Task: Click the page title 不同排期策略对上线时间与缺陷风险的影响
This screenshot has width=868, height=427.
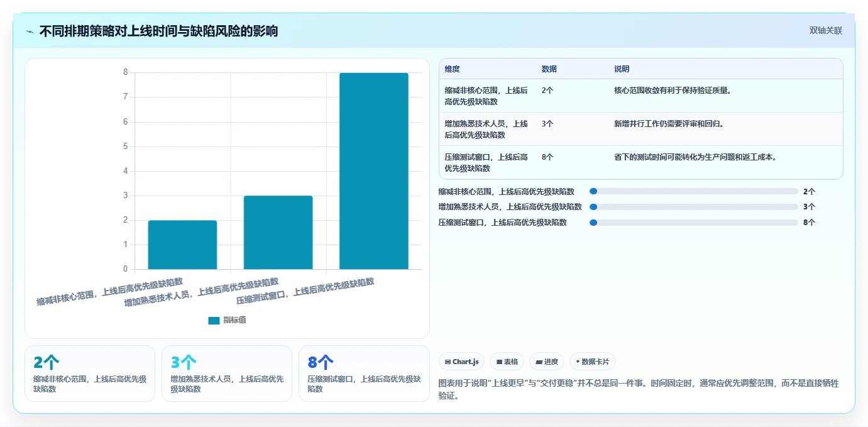Action: coord(158,31)
